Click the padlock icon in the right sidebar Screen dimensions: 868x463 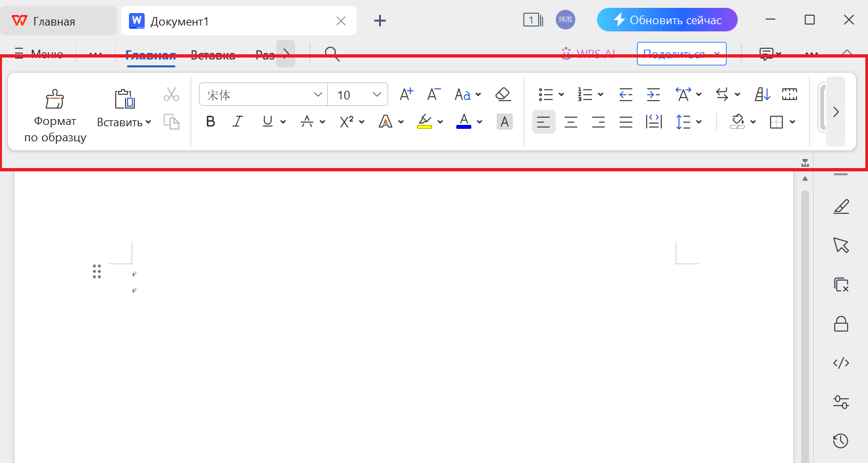pos(841,324)
